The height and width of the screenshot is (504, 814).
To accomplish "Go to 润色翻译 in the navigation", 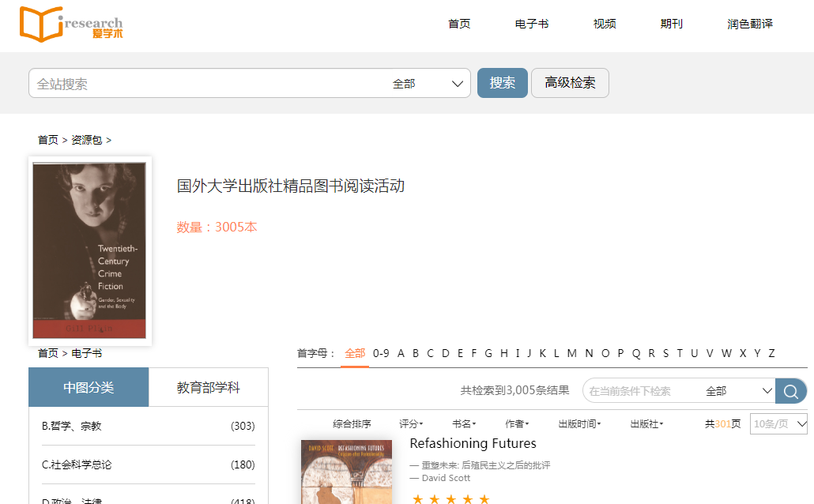I will 749,24.
